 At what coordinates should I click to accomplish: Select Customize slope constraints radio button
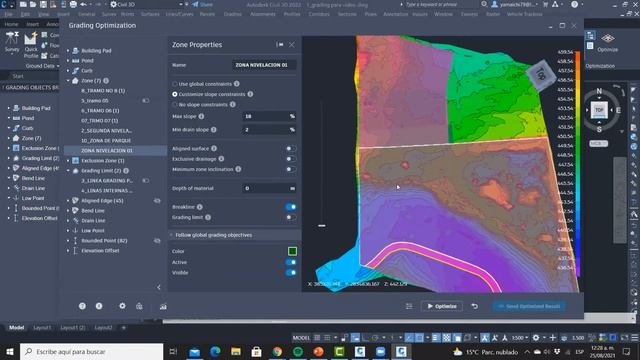click(175, 94)
